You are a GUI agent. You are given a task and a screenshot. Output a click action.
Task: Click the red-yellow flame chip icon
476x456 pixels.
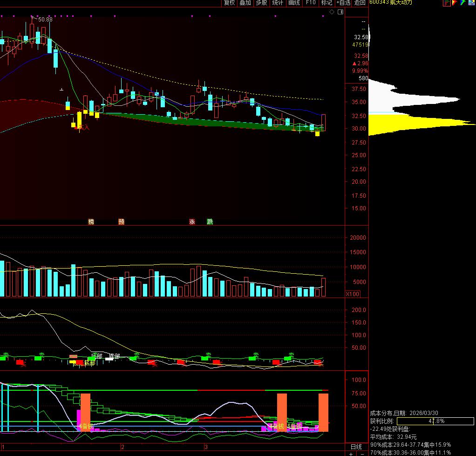455,3
